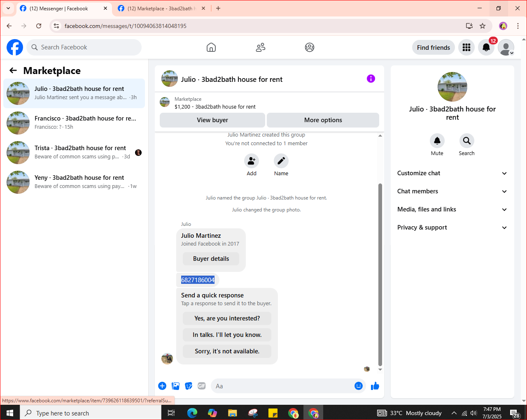Screen dimensions: 527x420
Task: Go back using the Marketplace back arrow
Action: [x=13, y=70]
